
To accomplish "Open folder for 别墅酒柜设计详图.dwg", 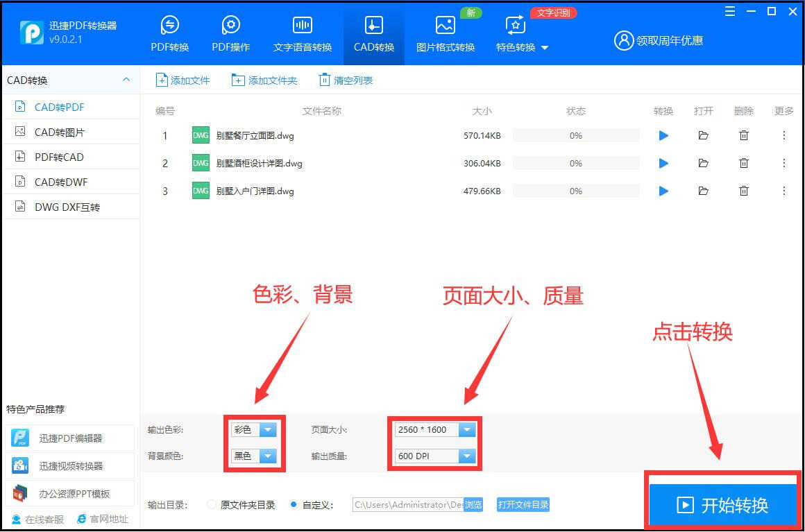I will 704,163.
